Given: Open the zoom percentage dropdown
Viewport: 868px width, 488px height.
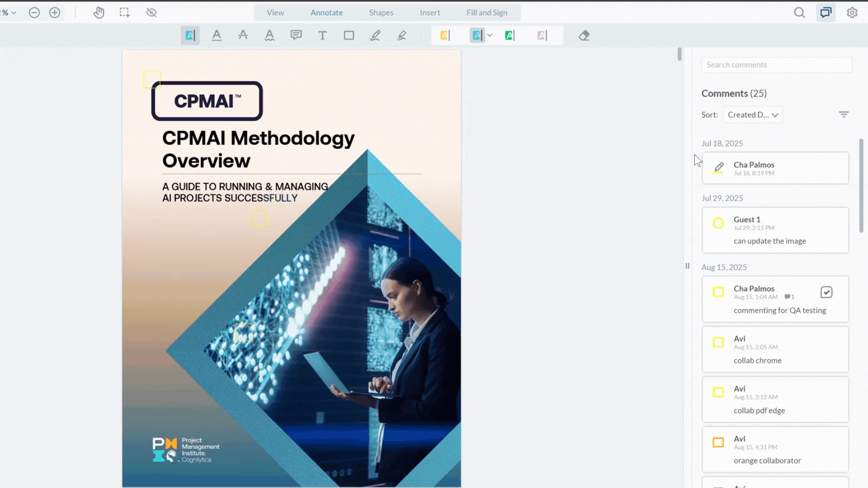Looking at the screenshot, I should click(x=9, y=13).
